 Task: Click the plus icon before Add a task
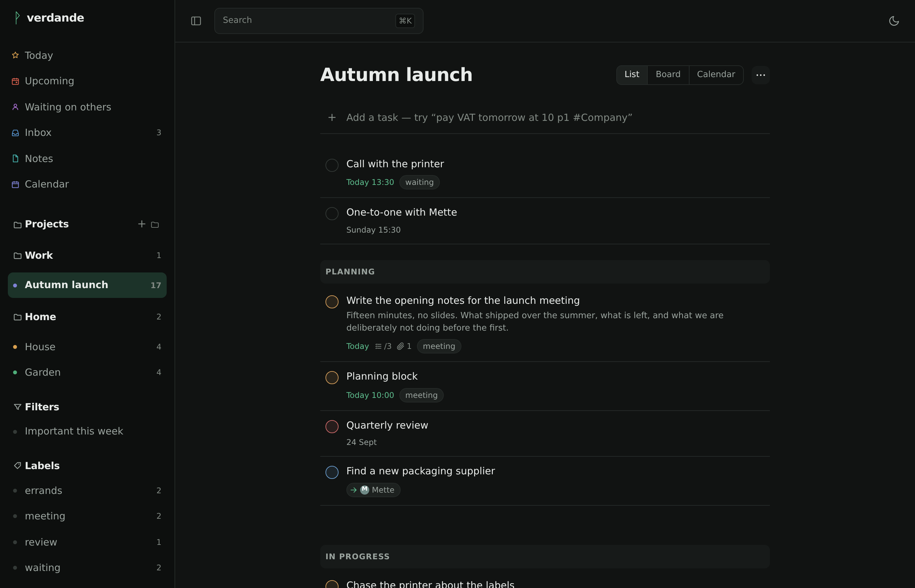click(x=332, y=118)
